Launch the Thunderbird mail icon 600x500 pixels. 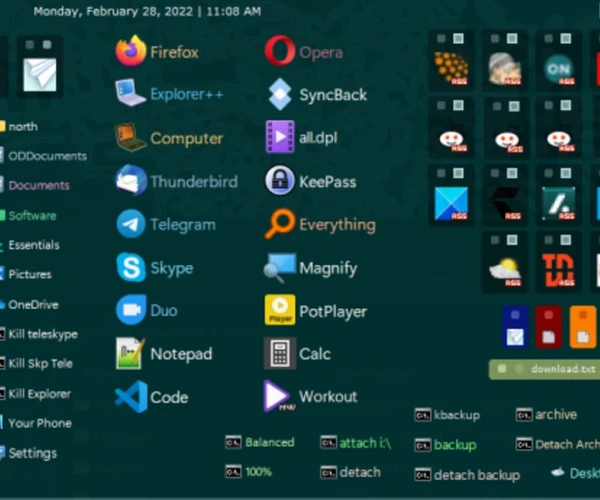131,180
